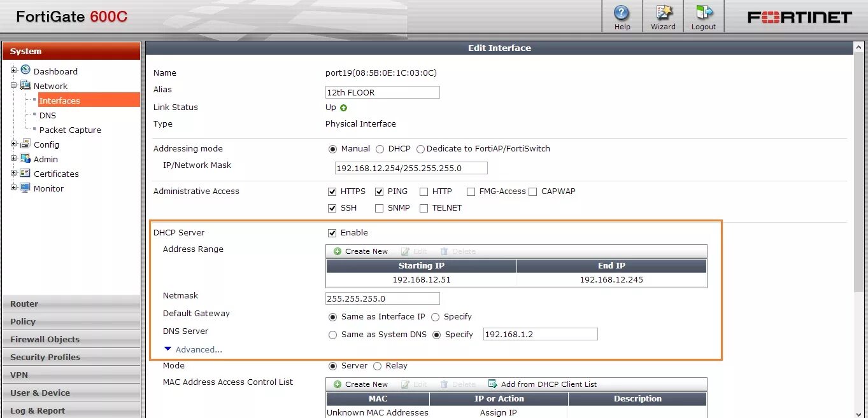Screen dimensions: 868x418
Task: Choose Specify for DNS Server
Action: [x=437, y=335]
